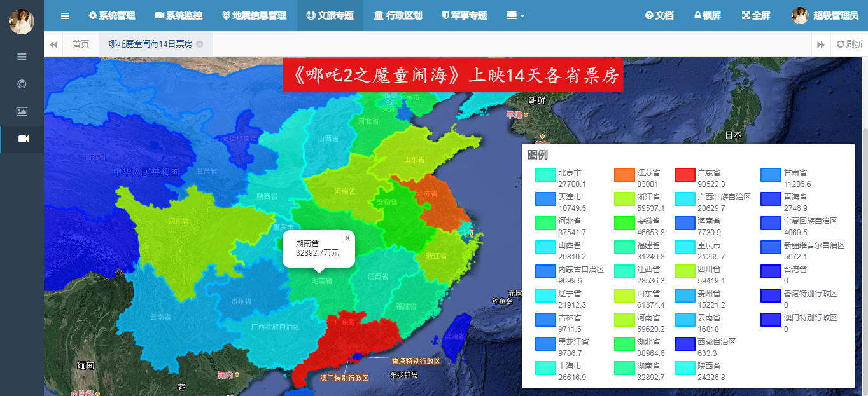The width and height of the screenshot is (868, 396).
Task: Open 文档 link
Action: point(659,15)
